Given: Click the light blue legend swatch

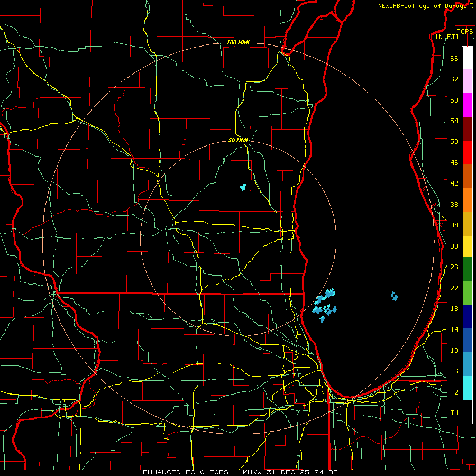Looking at the screenshot, I should (467, 364).
